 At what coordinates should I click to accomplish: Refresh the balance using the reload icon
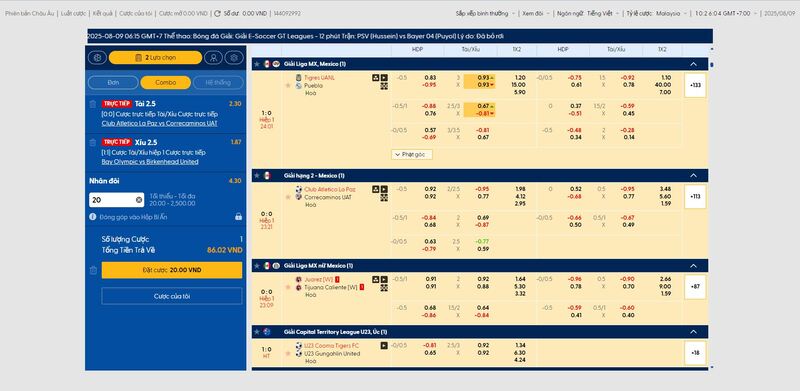click(x=217, y=13)
